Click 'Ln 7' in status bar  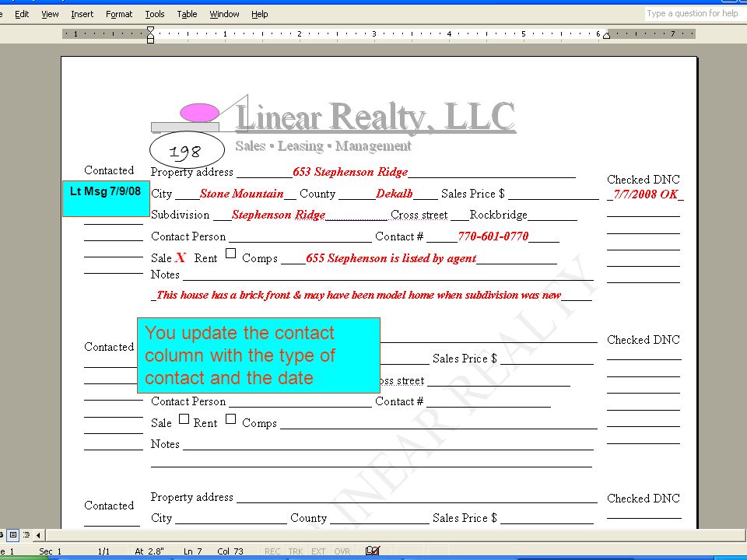tap(193, 551)
